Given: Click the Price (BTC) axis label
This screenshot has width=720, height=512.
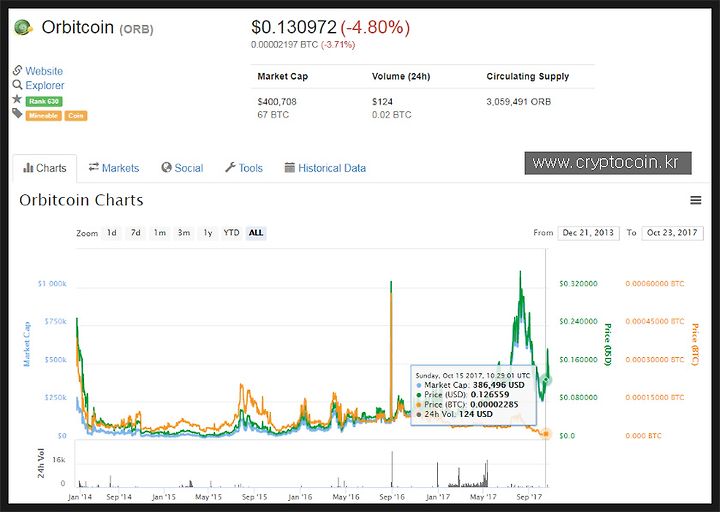Looking at the screenshot, I should coord(695,344).
